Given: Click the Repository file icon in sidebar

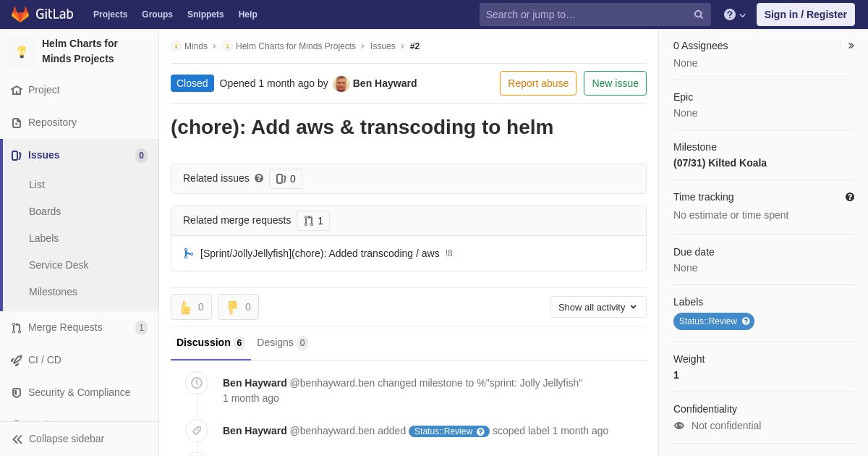Looking at the screenshot, I should [17, 123].
